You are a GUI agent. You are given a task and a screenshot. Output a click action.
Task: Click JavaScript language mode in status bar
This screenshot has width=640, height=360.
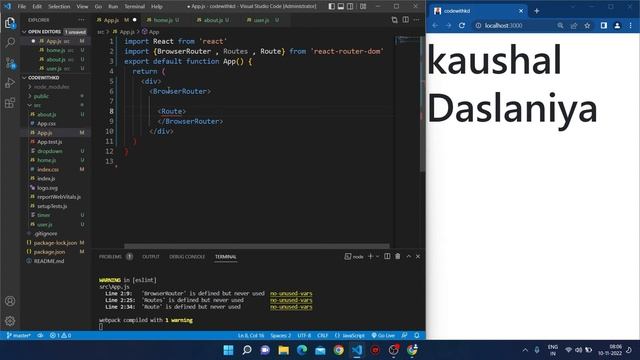pyautogui.click(x=350, y=336)
